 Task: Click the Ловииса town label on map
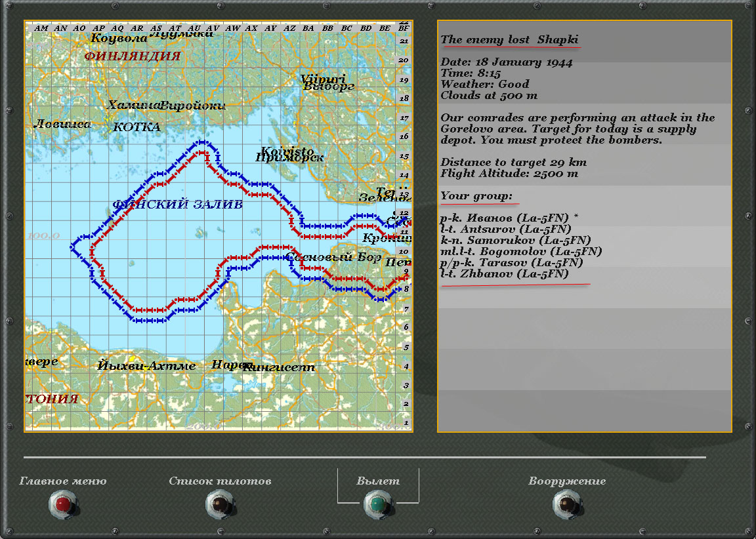tap(62, 124)
